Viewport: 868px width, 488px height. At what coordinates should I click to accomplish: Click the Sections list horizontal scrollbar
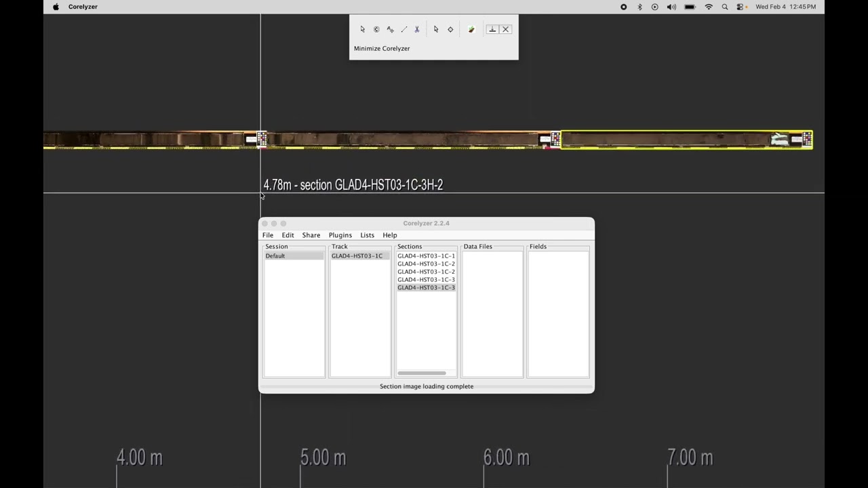[x=422, y=373]
